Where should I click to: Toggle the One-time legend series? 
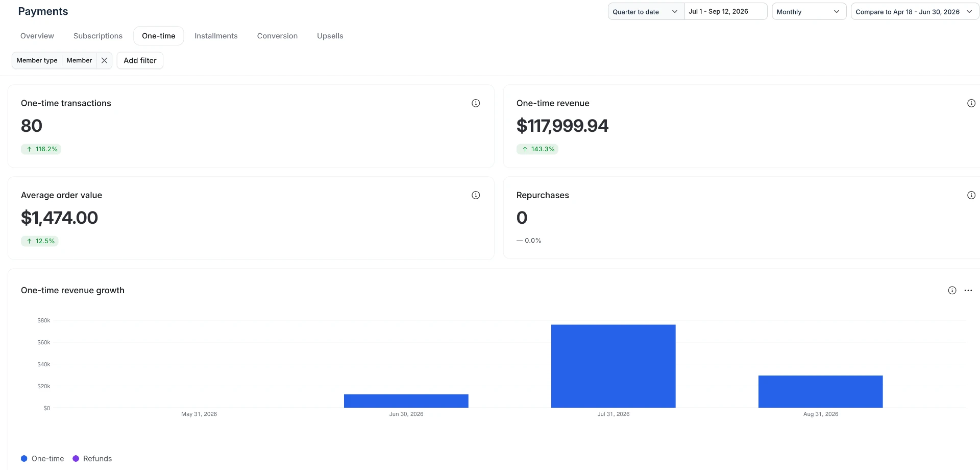(x=42, y=459)
